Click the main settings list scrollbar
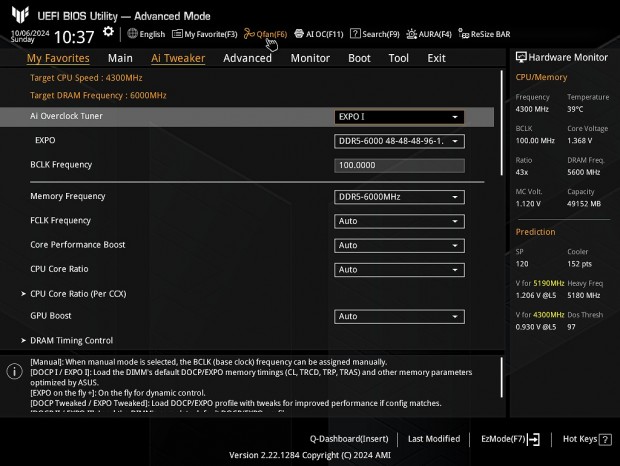The image size is (620, 466). click(x=502, y=123)
